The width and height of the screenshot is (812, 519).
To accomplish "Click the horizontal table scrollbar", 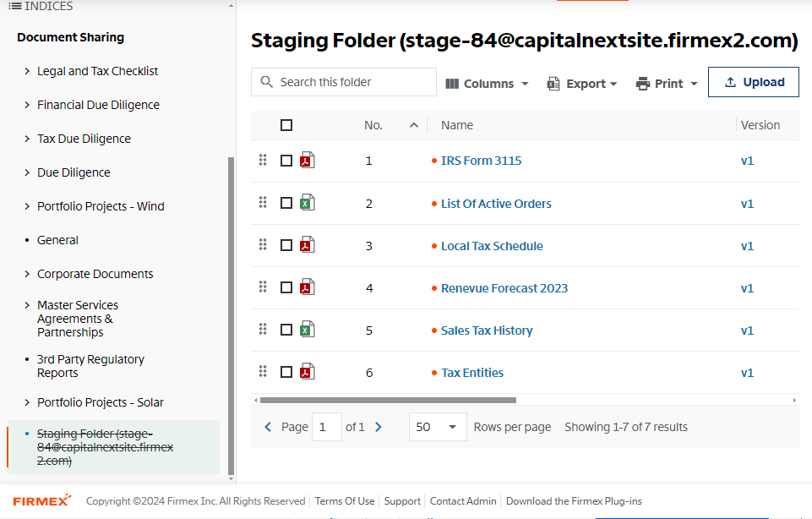I will [388, 400].
